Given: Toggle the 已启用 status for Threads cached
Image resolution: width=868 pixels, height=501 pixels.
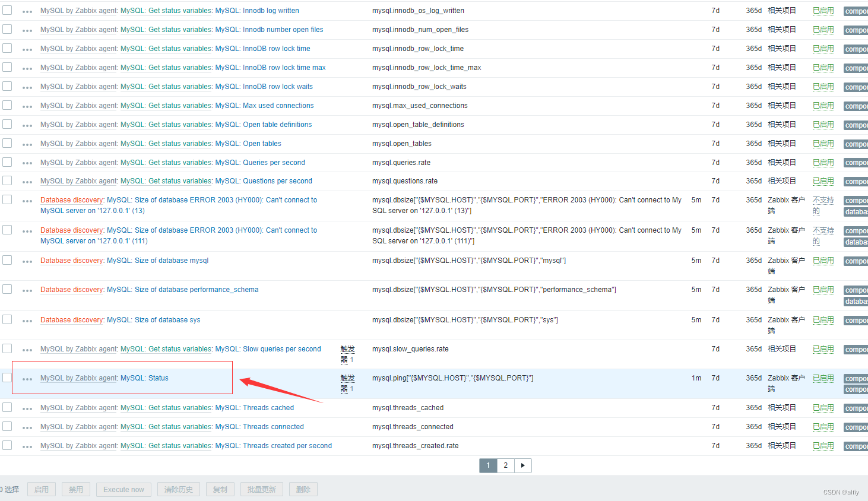Looking at the screenshot, I should point(823,408).
